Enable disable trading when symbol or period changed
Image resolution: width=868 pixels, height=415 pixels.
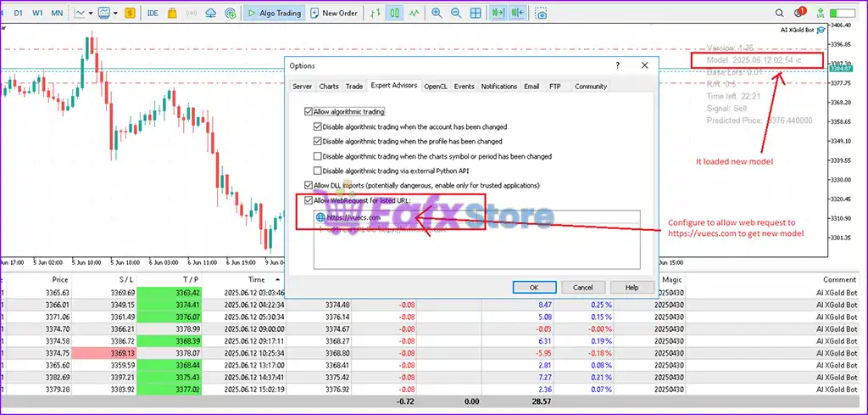coord(318,156)
